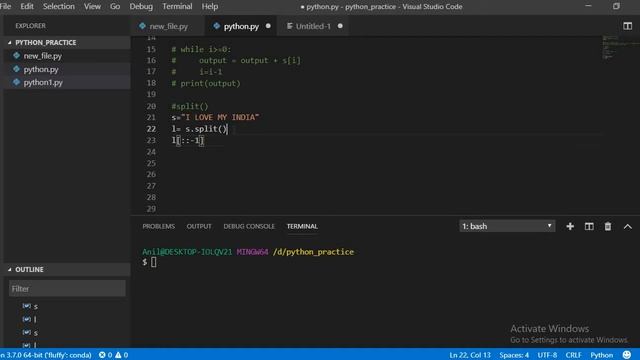The height and width of the screenshot is (360, 640).
Task: Click 'UTF-8' encoding in status bar
Action: (547, 355)
